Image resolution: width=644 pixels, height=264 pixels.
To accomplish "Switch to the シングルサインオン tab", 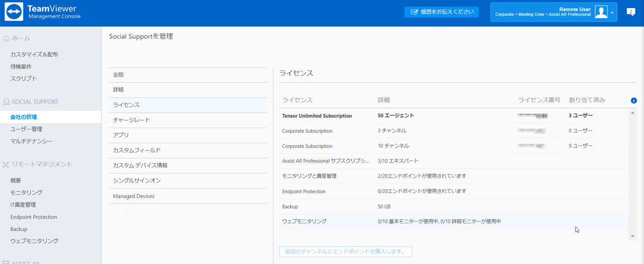I will 188,181.
